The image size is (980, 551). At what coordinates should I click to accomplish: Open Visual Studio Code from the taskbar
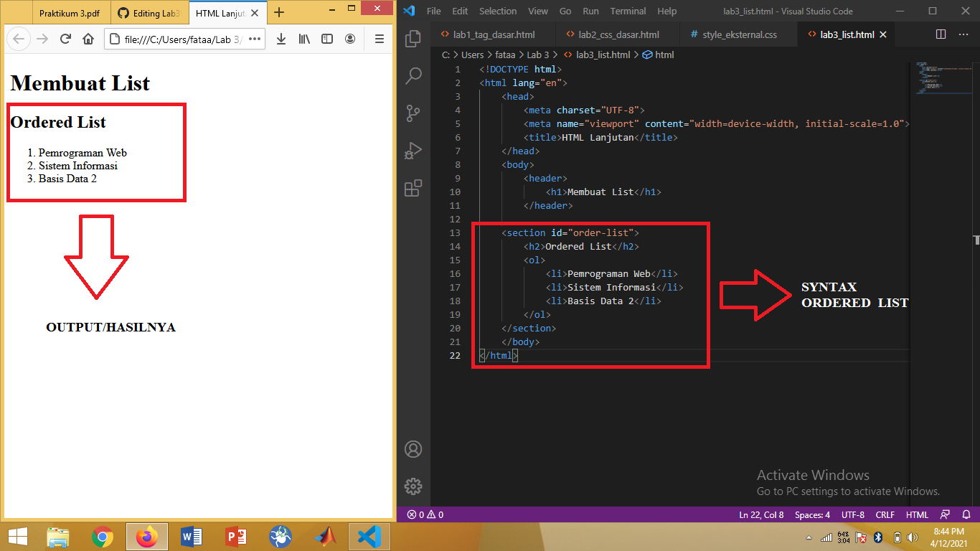coord(369,537)
